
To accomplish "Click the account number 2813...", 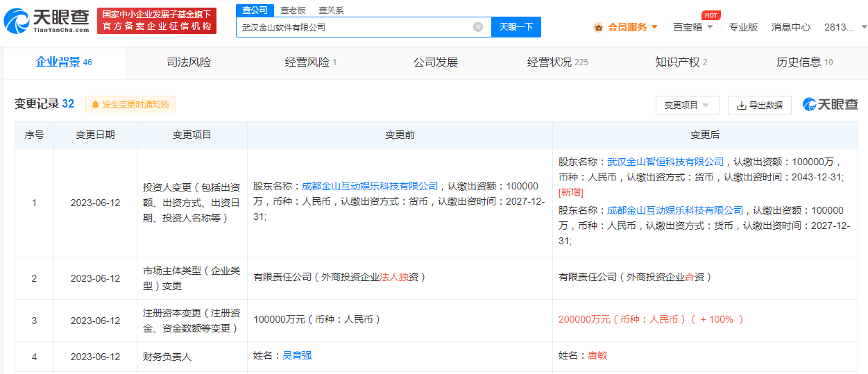I will coord(840,27).
